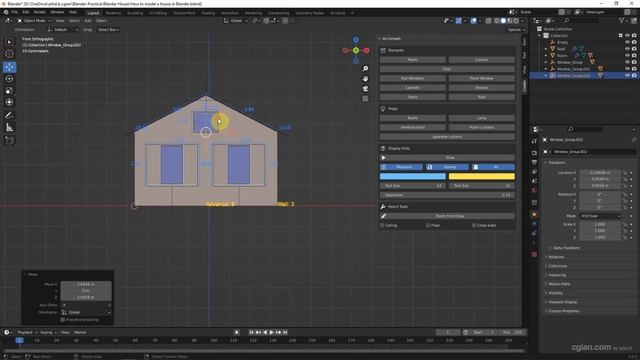This screenshot has width=640, height=360.
Task: Open the rotation Mode XYZ Euler dropdown
Action: [x=600, y=216]
